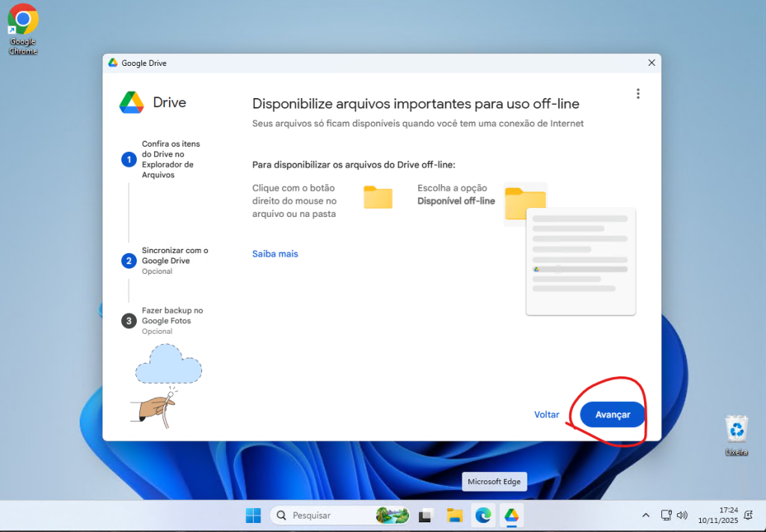This screenshot has height=532, width=766.
Task: Open the Windows Start menu
Action: [253, 516]
